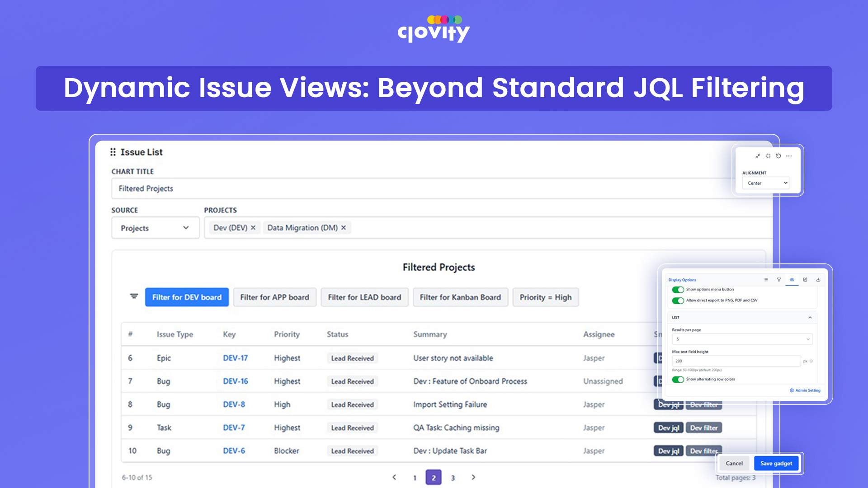Click current page 2 button

coord(434,477)
